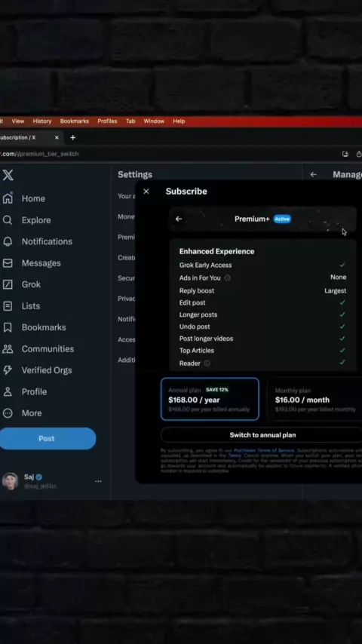
Task: Open Grok icon in sidebar
Action: pyautogui.click(x=8, y=284)
